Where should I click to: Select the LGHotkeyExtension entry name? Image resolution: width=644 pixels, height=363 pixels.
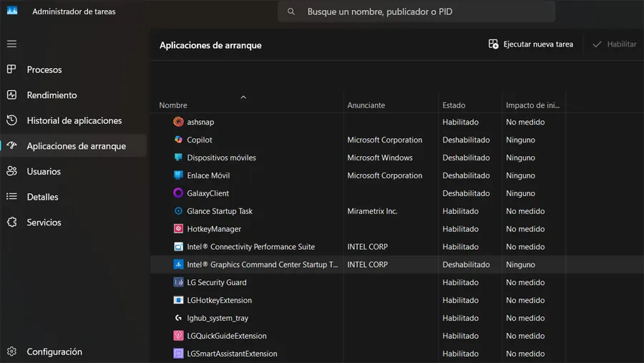point(220,300)
